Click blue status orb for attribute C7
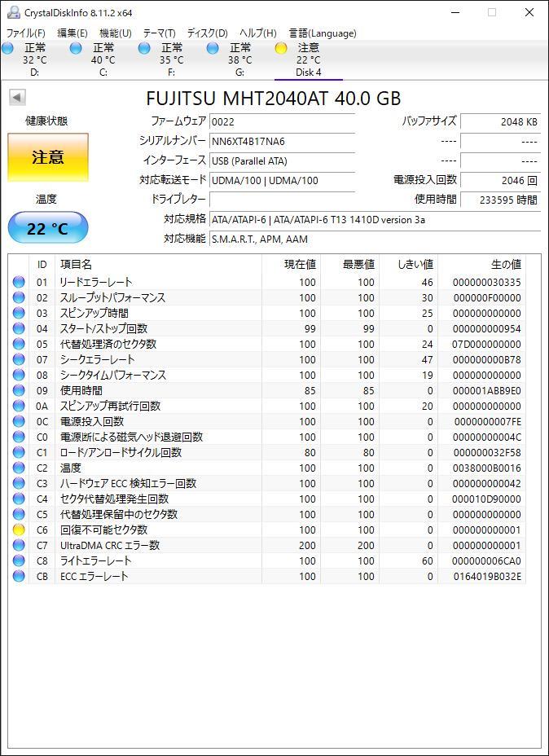 tap(19, 545)
